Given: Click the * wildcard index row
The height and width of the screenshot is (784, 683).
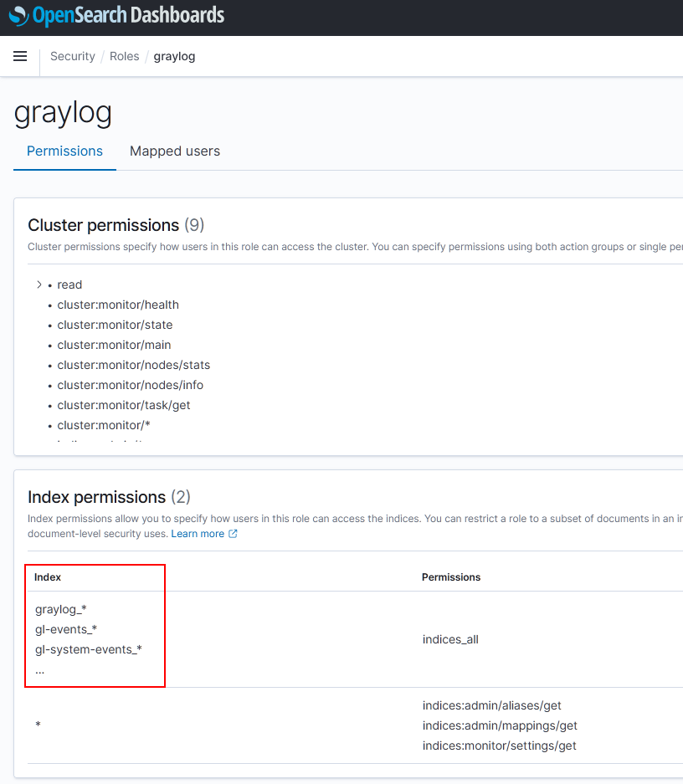Looking at the screenshot, I should coord(38,725).
